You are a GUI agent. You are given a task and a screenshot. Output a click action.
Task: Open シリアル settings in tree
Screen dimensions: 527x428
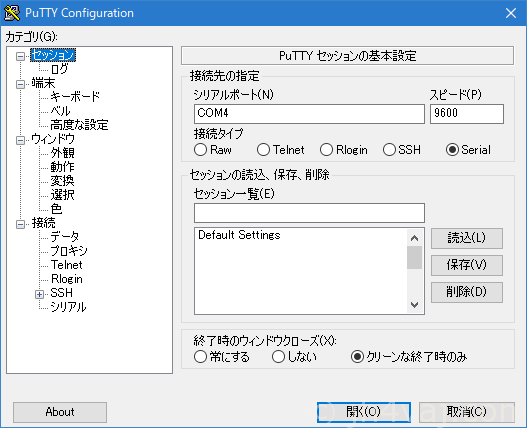(x=69, y=307)
